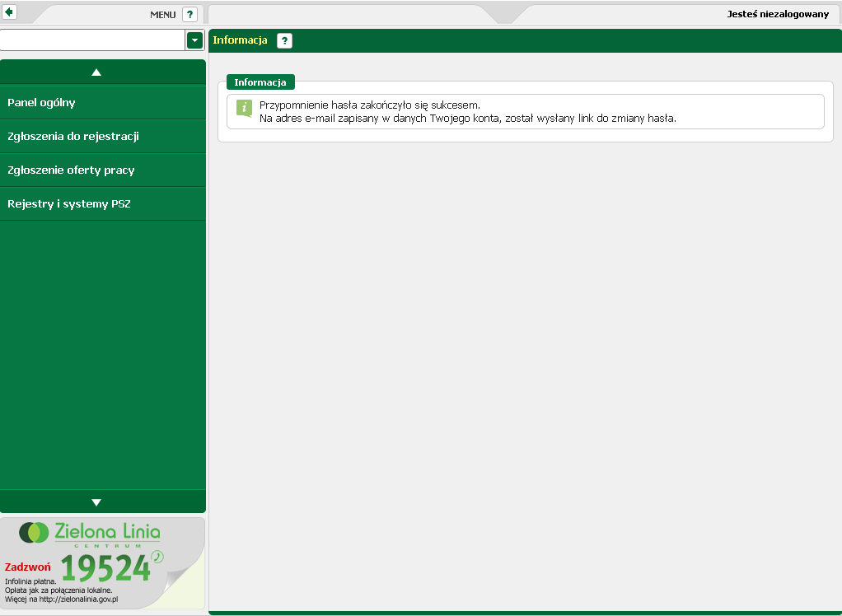The image size is (842, 616).
Task: Click the green info icon in message box
Action: pos(245,109)
